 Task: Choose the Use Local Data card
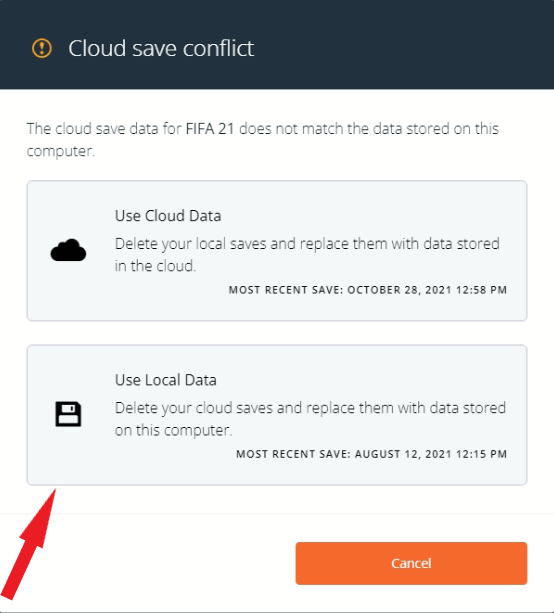pyautogui.click(x=277, y=415)
